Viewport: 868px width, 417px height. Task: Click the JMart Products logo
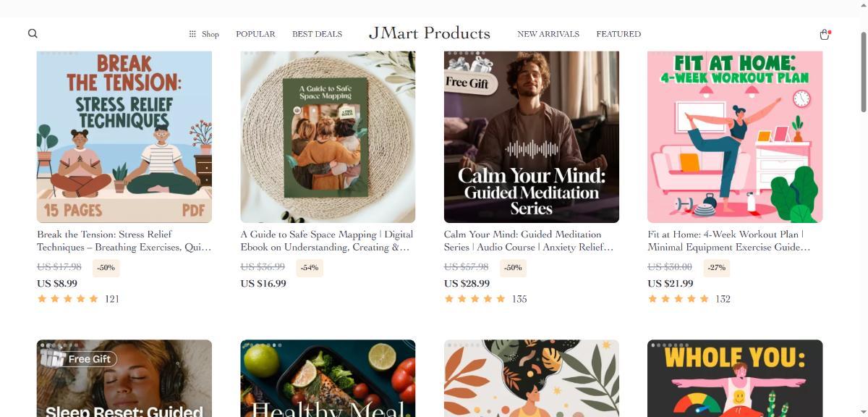tap(430, 33)
